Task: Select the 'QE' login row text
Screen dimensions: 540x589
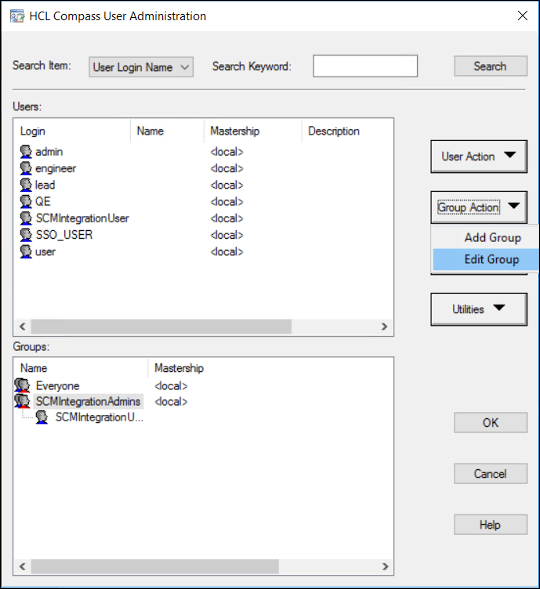Action: click(43, 201)
